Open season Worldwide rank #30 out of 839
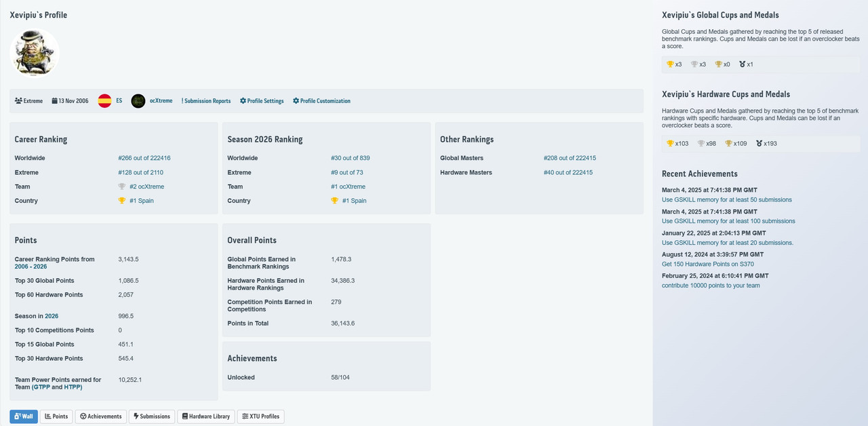Viewport: 868px width, 426px height. [x=350, y=158]
